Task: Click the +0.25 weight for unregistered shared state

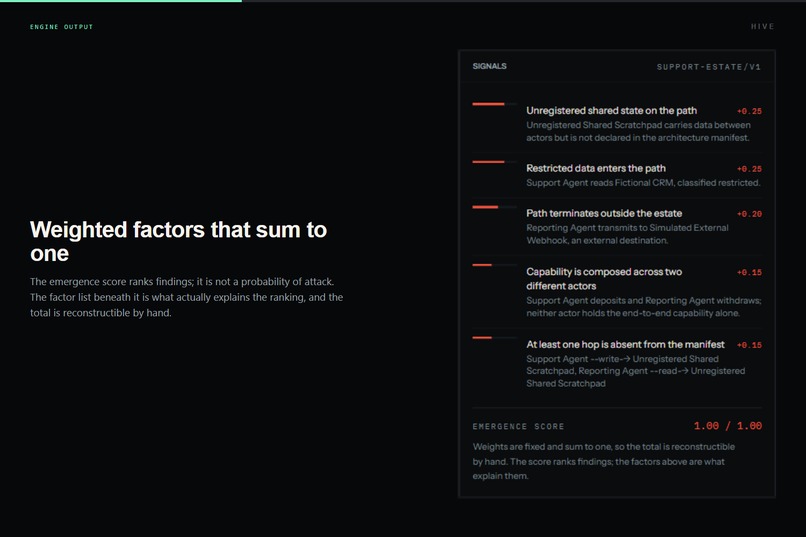Action: (x=749, y=111)
